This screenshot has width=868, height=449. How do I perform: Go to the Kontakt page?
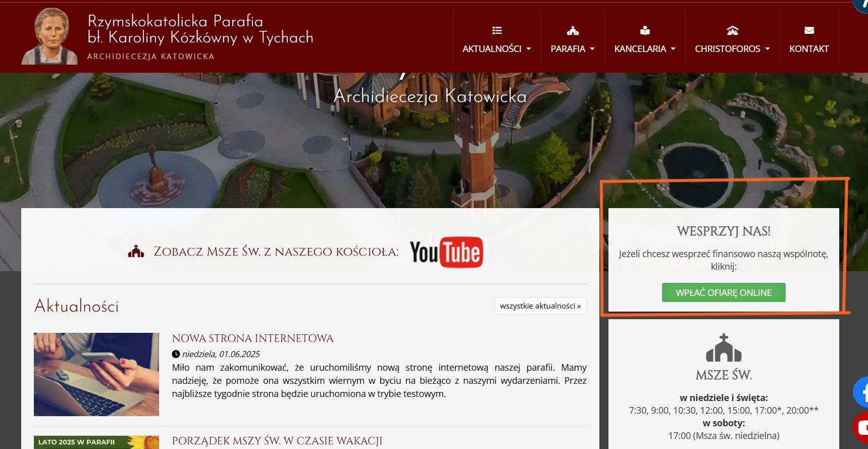coord(809,49)
